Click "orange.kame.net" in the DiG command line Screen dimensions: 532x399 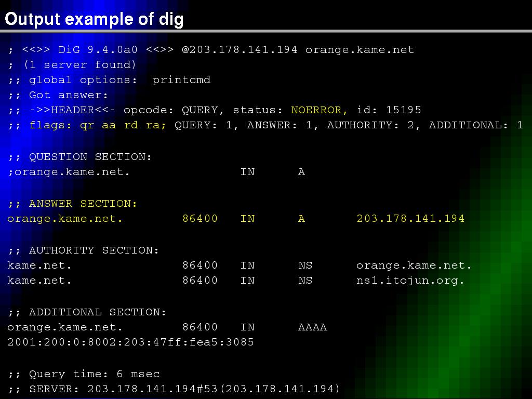click(360, 50)
